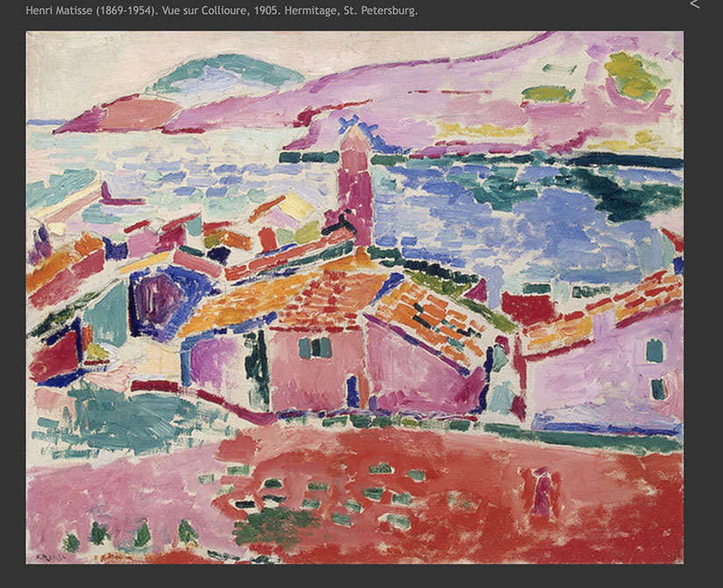Click the pink church tower in painting
The width and height of the screenshot is (723, 588).
356,188
